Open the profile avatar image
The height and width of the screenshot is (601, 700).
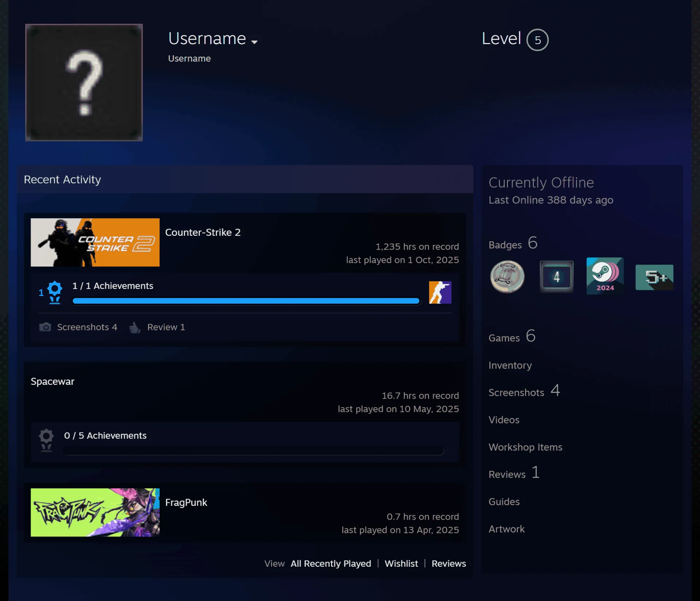[84, 82]
